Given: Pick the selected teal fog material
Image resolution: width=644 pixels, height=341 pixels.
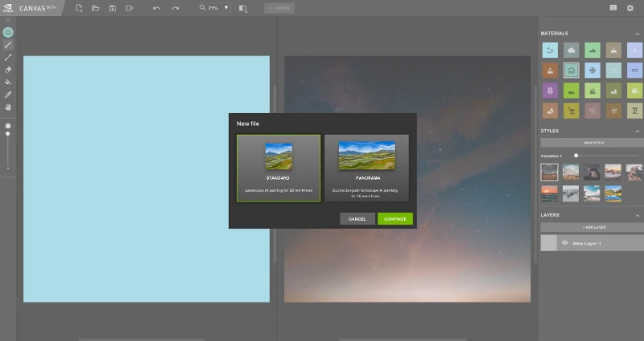Looking at the screenshot, I should click(x=572, y=70).
